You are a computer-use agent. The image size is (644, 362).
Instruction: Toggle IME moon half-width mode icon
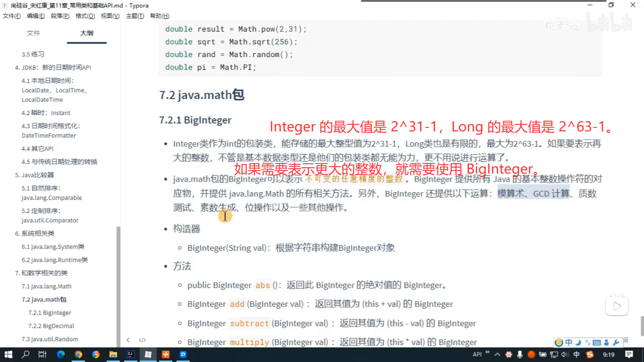click(x=578, y=343)
